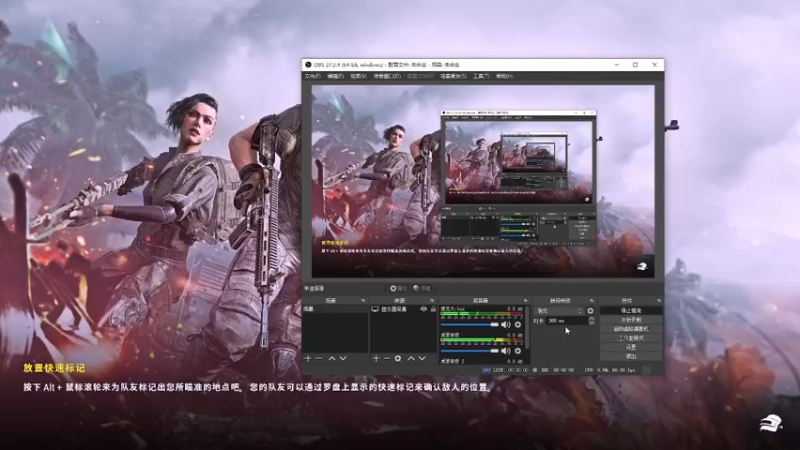This screenshot has width=800, height=450.
Task: Remove the source with the Sources minus icon
Action: tap(387, 359)
